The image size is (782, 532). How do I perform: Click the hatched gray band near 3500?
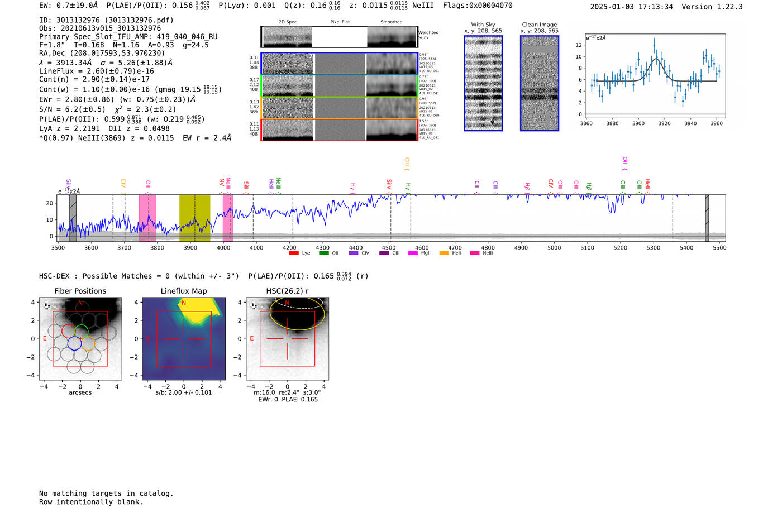tap(73, 218)
